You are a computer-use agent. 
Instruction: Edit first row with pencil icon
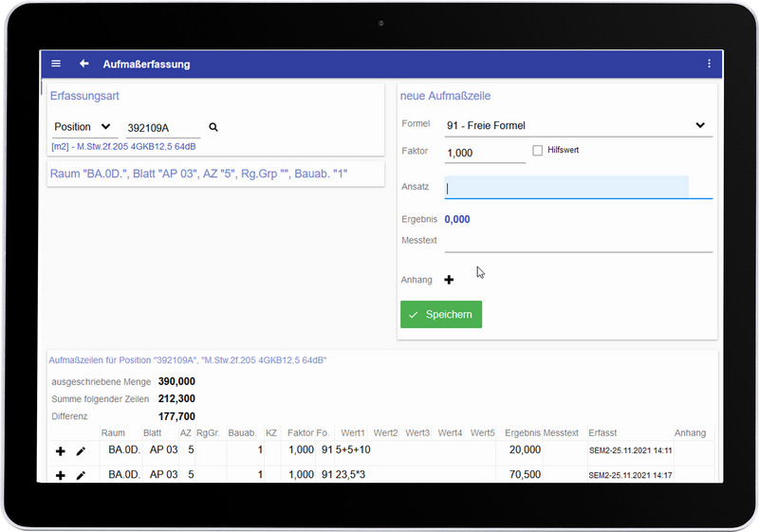coord(81,450)
